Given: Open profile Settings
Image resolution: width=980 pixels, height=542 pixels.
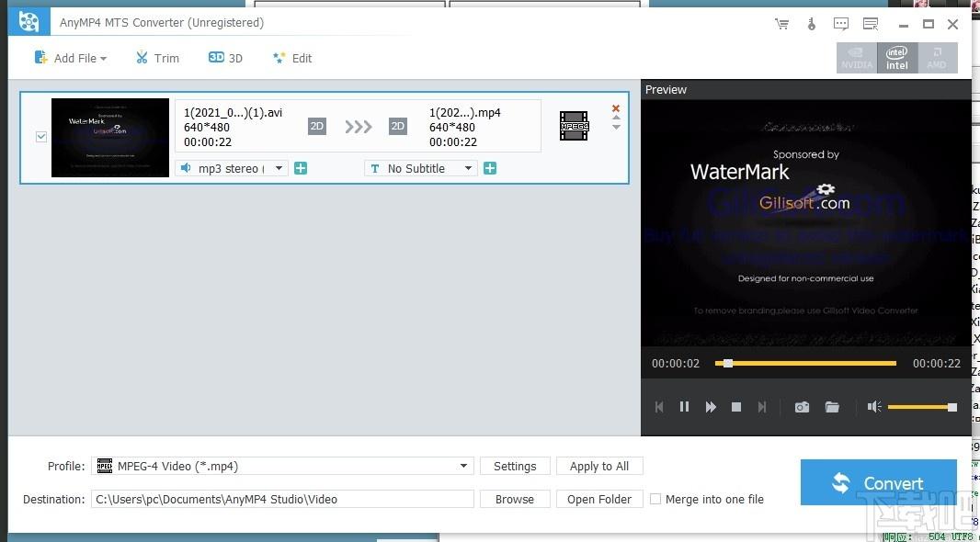Looking at the screenshot, I should coord(515,466).
